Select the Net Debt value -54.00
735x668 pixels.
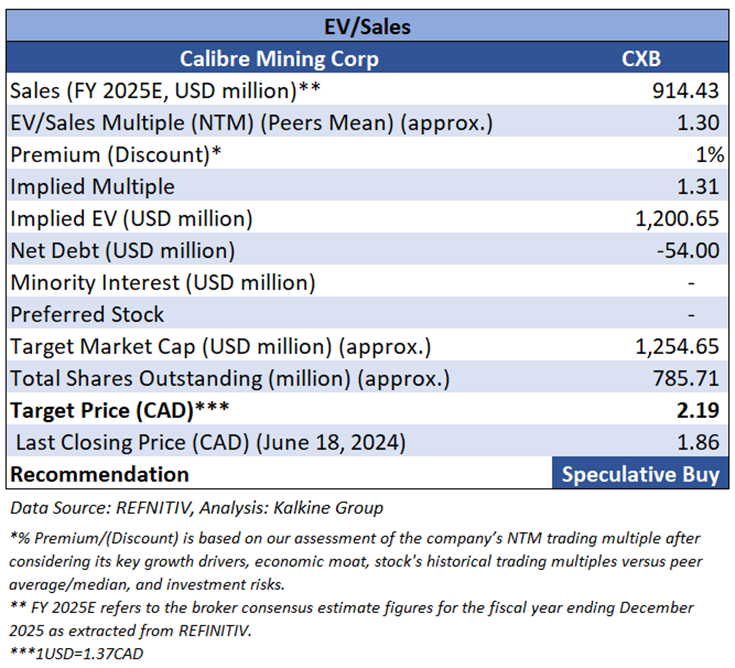coord(690,251)
